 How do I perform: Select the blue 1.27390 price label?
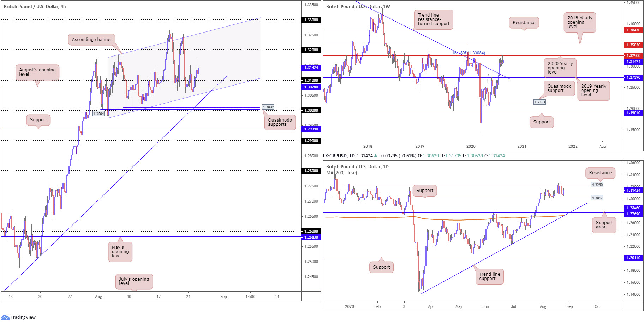pos(633,77)
